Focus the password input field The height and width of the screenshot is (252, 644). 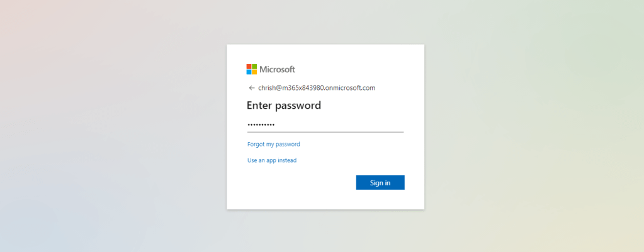pos(325,124)
